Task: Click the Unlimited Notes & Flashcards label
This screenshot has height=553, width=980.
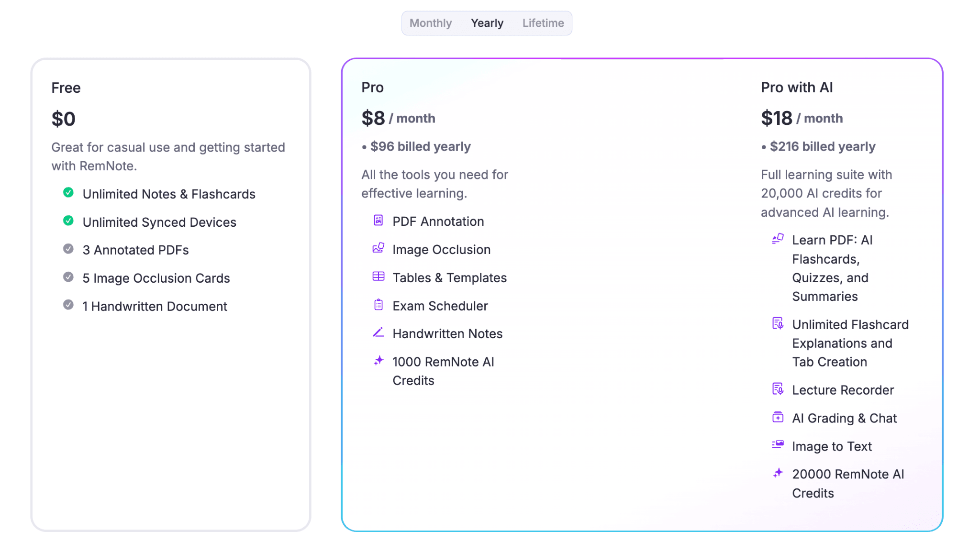Action: (169, 194)
